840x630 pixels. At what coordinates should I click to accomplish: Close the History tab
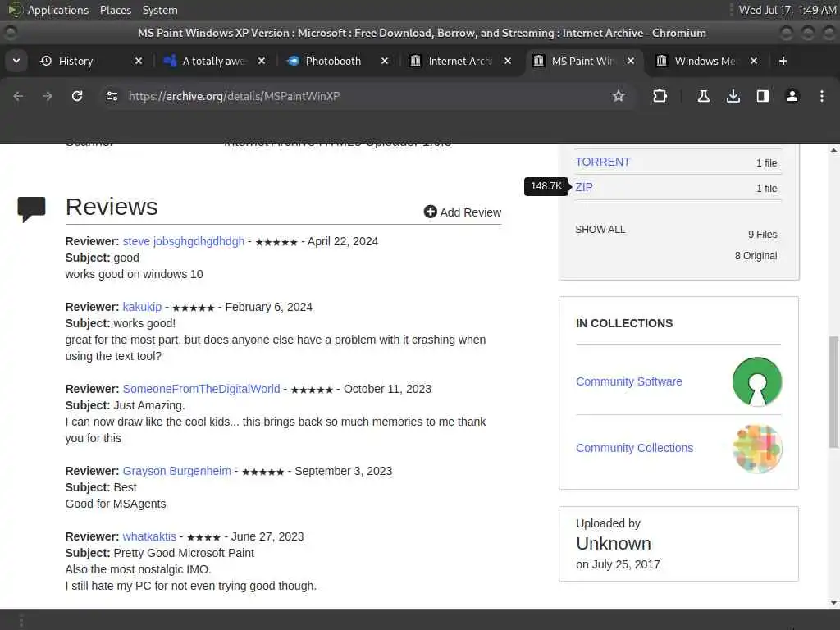click(x=138, y=61)
